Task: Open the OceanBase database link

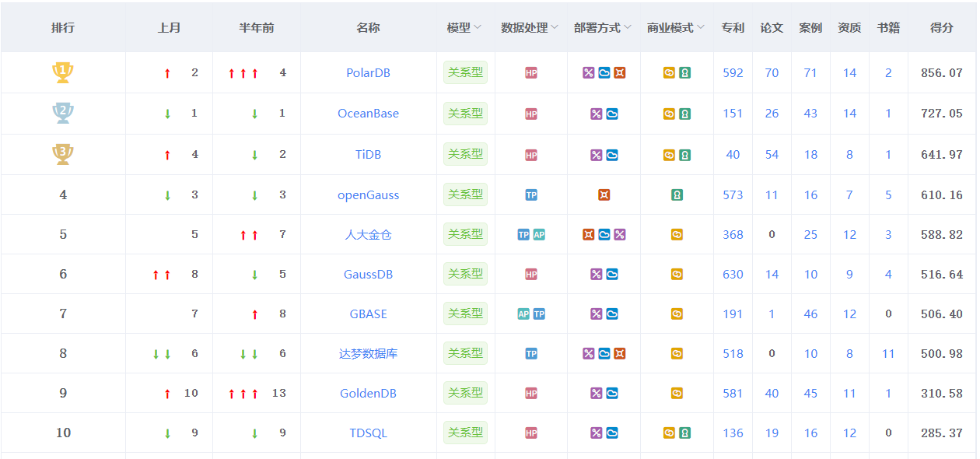Action: point(368,114)
